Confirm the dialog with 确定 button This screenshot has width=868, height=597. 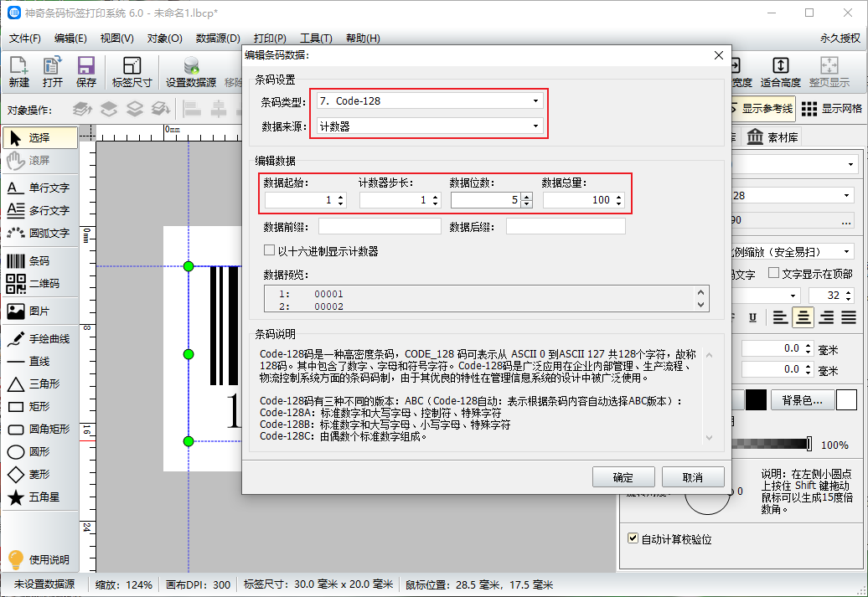[623, 477]
